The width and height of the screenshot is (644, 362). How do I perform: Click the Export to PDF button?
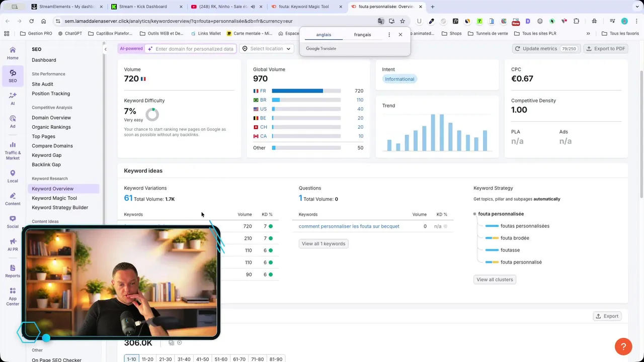click(606, 49)
